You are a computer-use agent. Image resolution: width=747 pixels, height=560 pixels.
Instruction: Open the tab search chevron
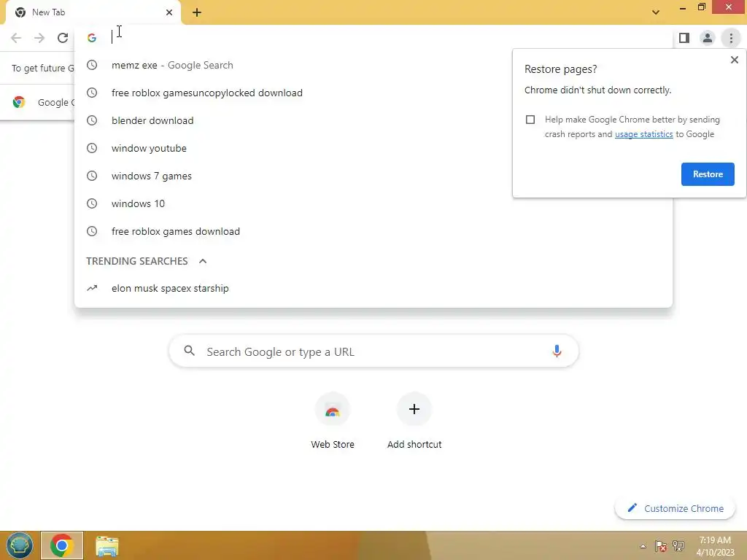click(x=656, y=12)
